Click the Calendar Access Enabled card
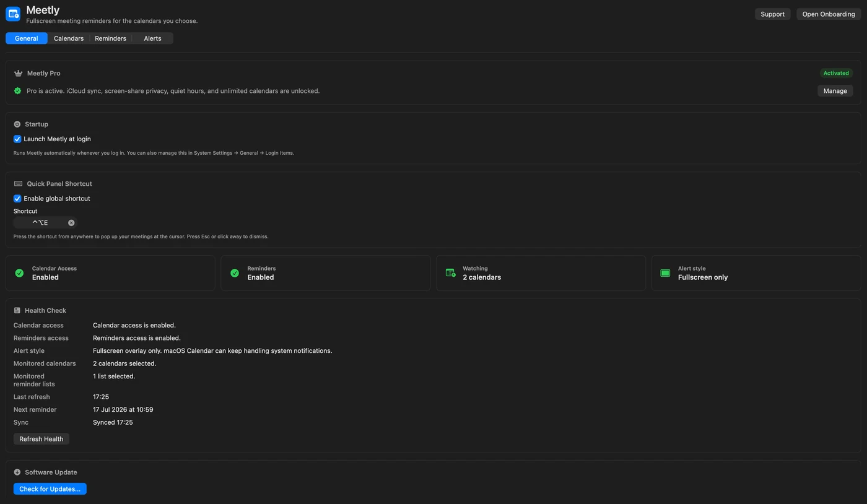The image size is (867, 504). pos(110,273)
